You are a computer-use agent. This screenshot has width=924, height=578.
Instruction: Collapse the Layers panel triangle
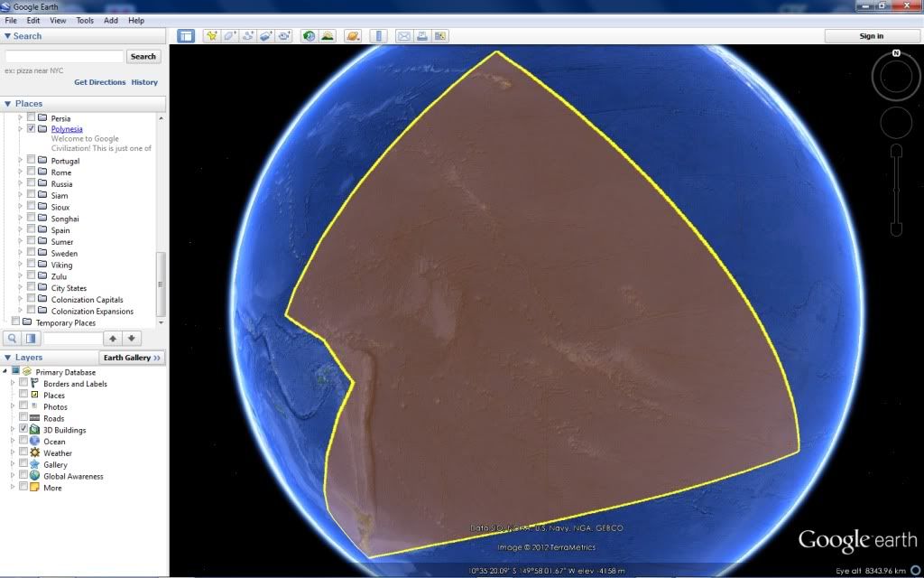(x=7, y=358)
